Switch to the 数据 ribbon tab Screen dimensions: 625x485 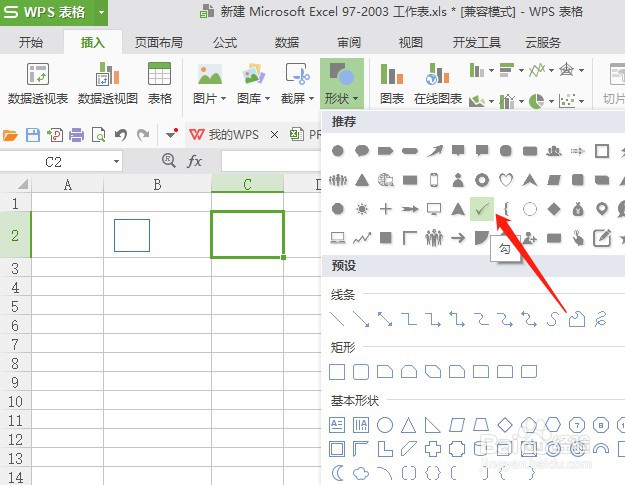click(x=287, y=42)
